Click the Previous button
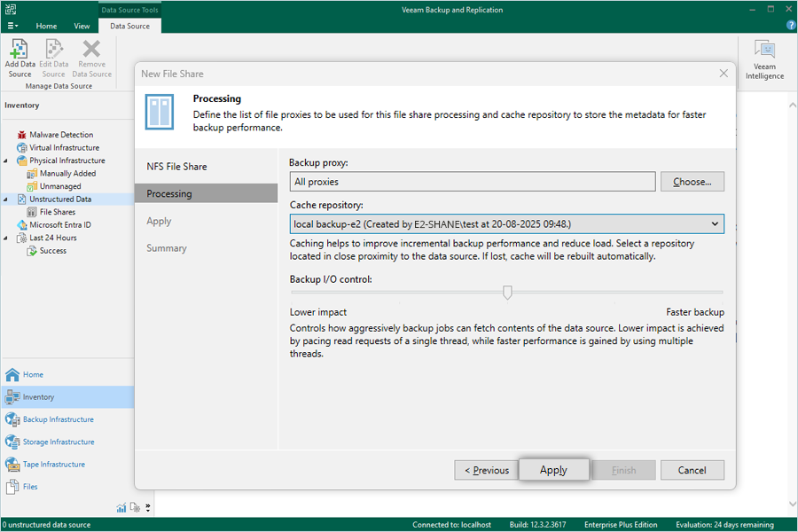This screenshot has width=798, height=532. coord(487,471)
